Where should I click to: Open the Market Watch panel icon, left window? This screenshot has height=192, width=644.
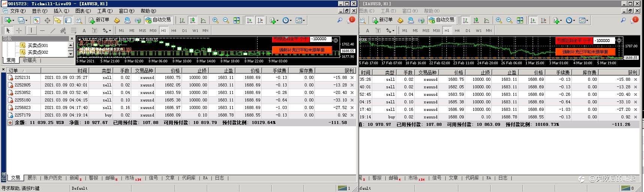(37, 20)
